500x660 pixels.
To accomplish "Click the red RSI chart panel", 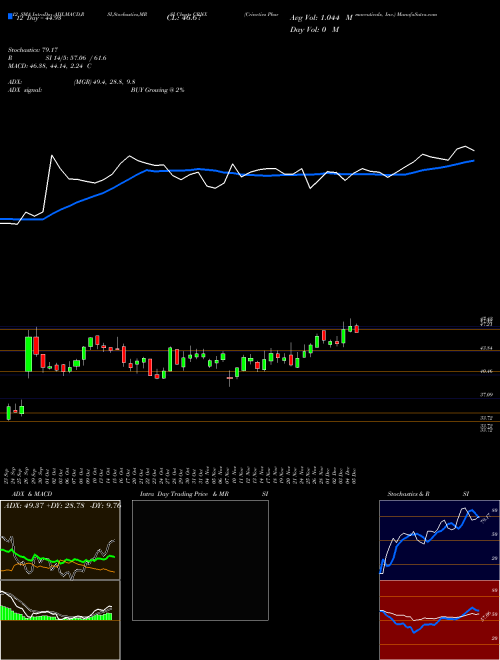I will (439, 620).
